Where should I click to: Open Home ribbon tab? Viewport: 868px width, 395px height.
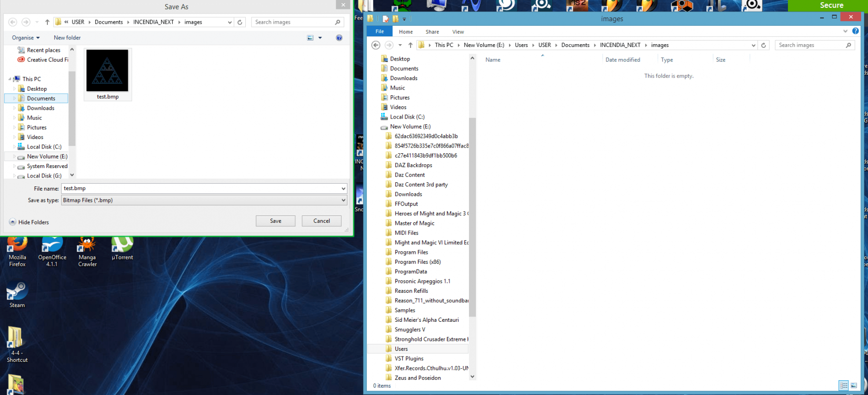click(406, 32)
